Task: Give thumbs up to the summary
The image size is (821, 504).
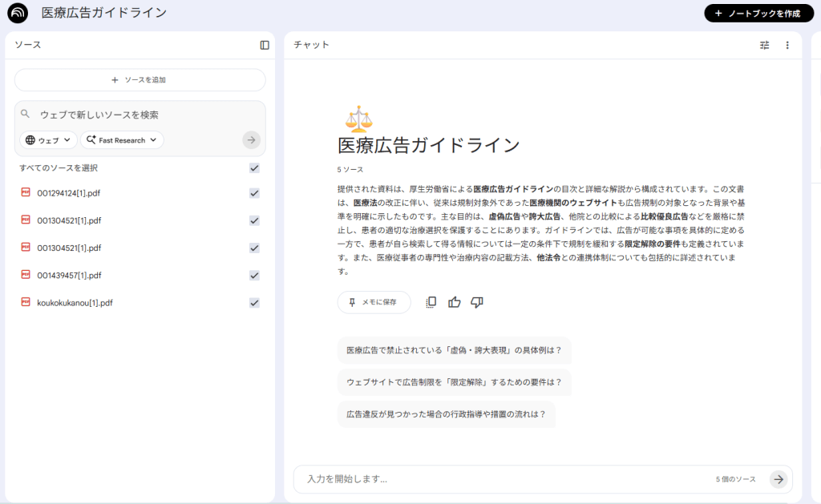Action: [x=455, y=302]
